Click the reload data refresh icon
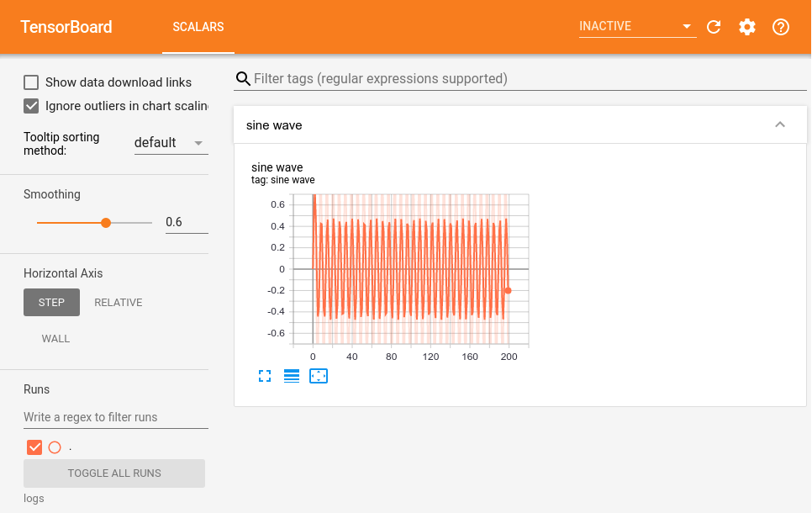This screenshot has height=513, width=812. (x=714, y=27)
